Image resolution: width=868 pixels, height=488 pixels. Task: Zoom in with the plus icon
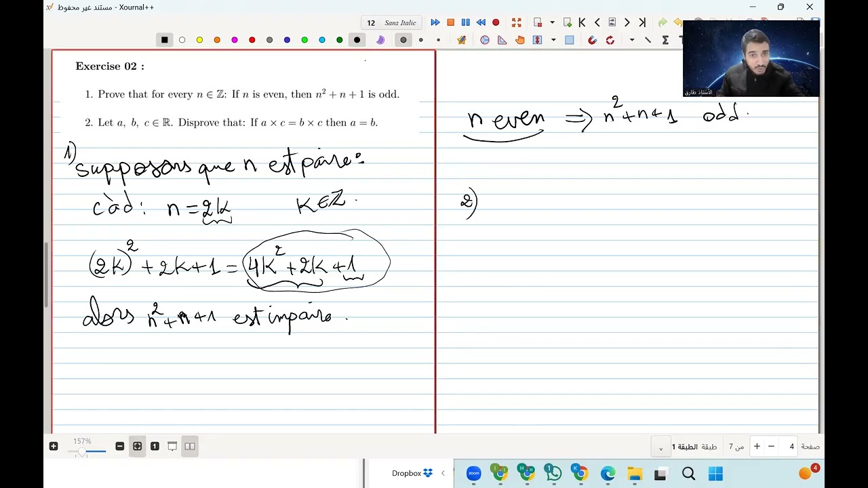click(x=54, y=446)
